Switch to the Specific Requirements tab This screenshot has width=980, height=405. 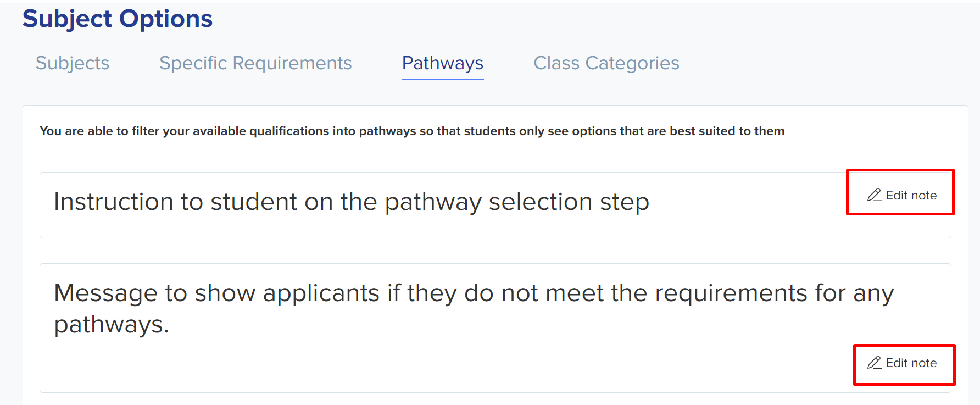coord(255,63)
